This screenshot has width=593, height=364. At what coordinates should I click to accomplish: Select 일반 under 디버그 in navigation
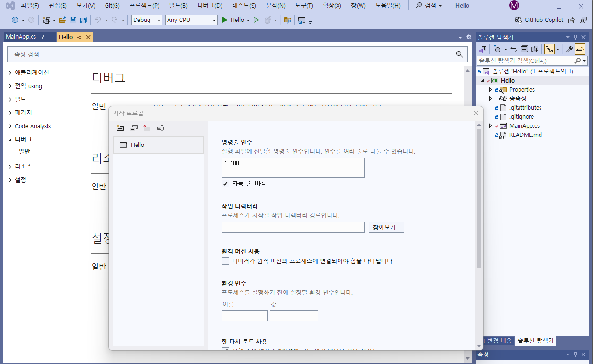(x=24, y=151)
